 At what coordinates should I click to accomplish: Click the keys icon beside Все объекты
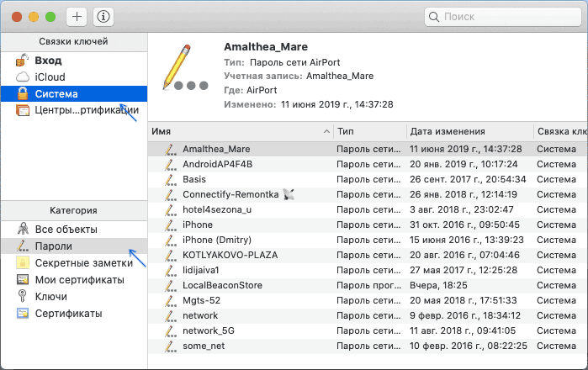point(23,229)
